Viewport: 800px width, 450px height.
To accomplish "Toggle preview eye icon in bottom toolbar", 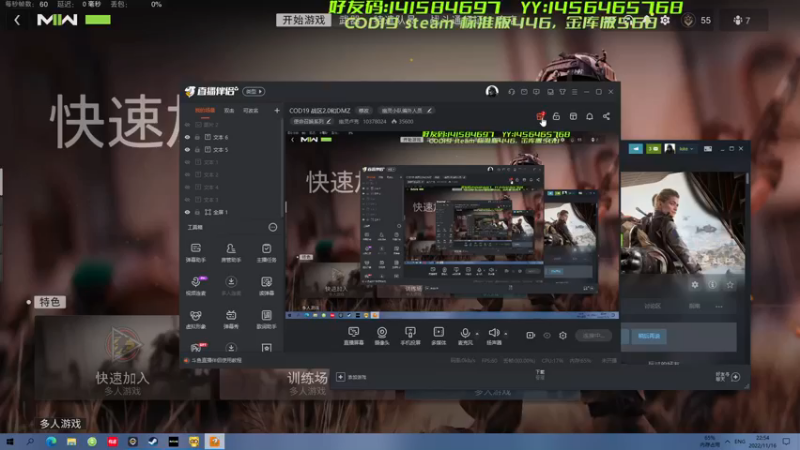I will 547,335.
